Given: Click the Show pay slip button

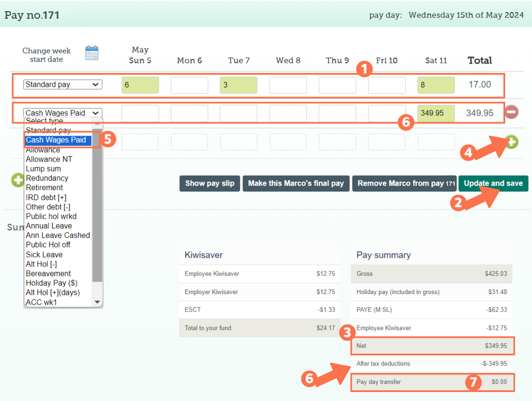Looking at the screenshot, I should click(x=209, y=183).
